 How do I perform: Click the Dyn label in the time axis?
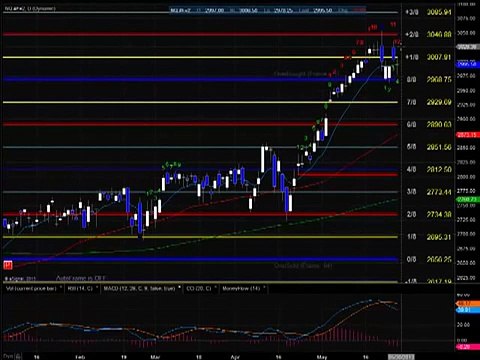tap(8, 357)
